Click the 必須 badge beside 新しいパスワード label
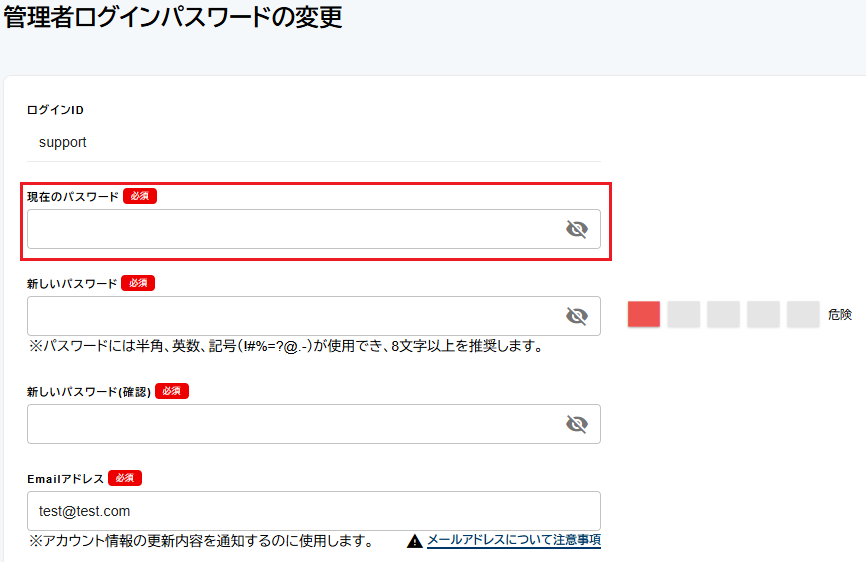This screenshot has width=866, height=562. click(138, 283)
